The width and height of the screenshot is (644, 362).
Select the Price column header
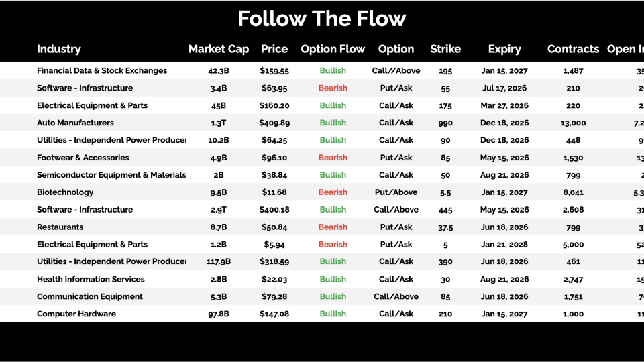point(274,49)
